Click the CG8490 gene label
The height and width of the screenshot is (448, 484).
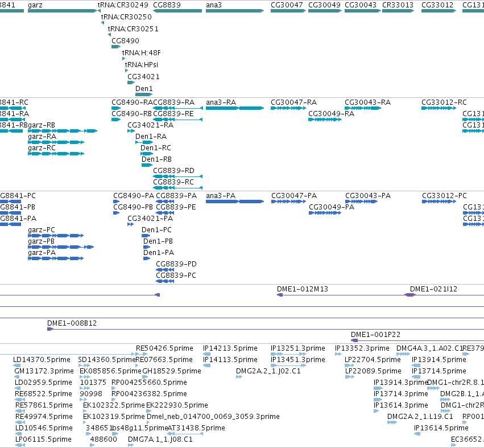(125, 41)
